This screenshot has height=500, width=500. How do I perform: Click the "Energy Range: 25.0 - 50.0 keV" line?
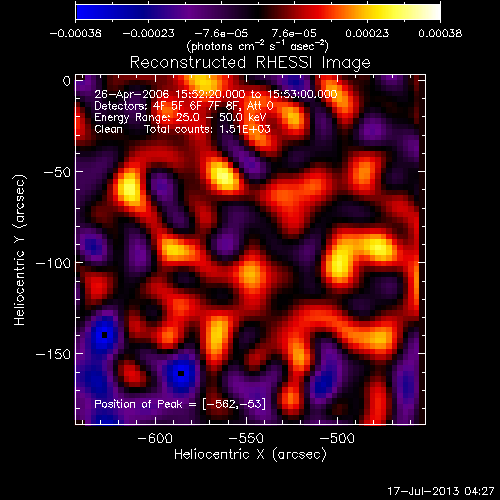[180, 118]
